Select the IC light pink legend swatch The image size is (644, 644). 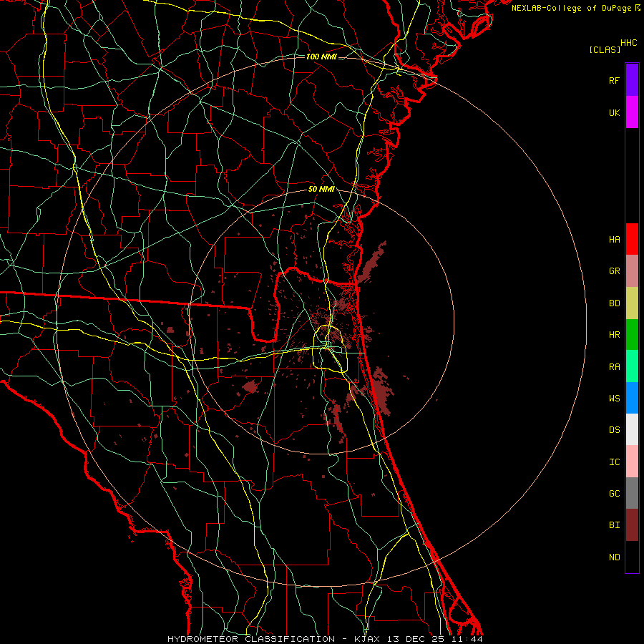[x=632, y=462]
